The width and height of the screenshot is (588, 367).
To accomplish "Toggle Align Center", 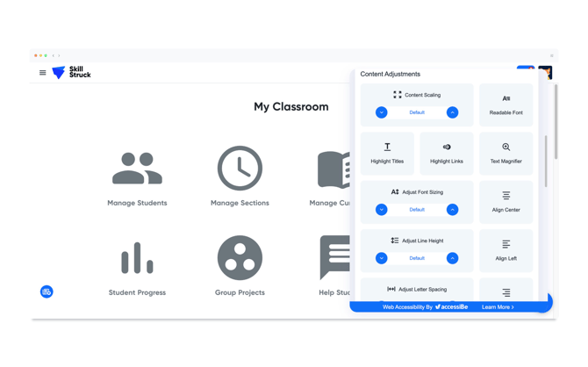I will [506, 202].
